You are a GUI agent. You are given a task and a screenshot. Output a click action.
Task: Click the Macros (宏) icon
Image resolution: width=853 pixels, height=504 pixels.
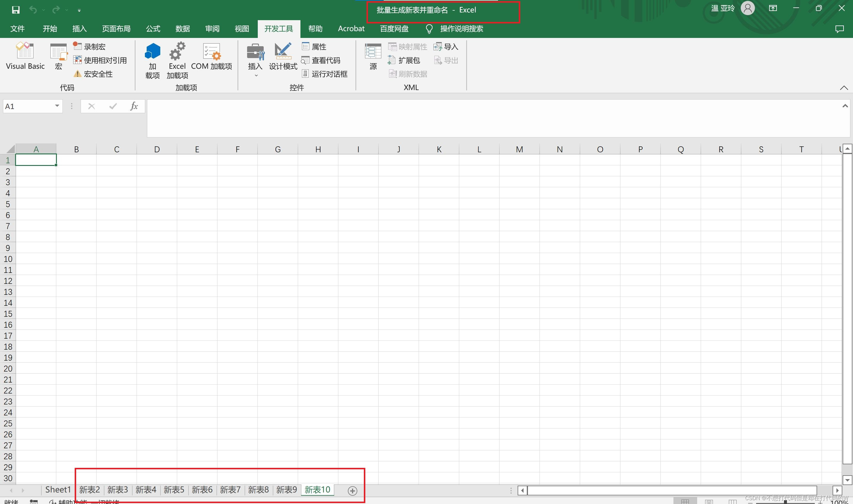(x=58, y=56)
